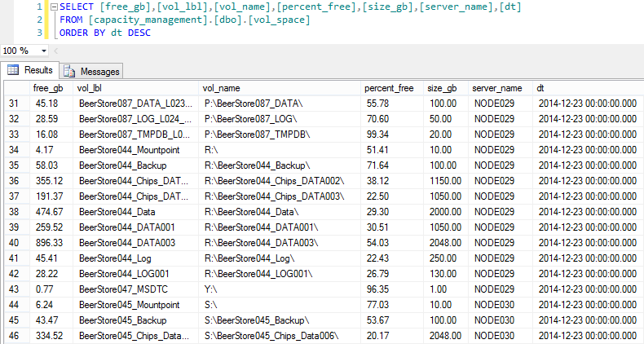
Task: Select row 46 using its row number
Action: tap(14, 336)
